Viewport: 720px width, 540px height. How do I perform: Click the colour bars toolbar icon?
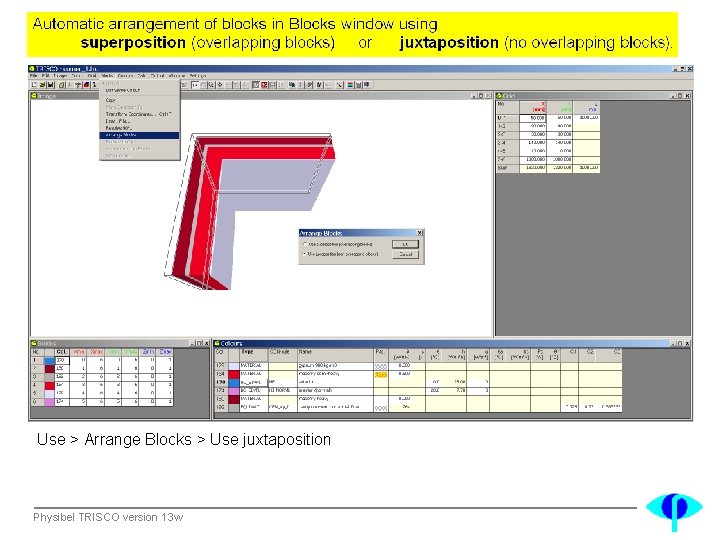[351, 85]
